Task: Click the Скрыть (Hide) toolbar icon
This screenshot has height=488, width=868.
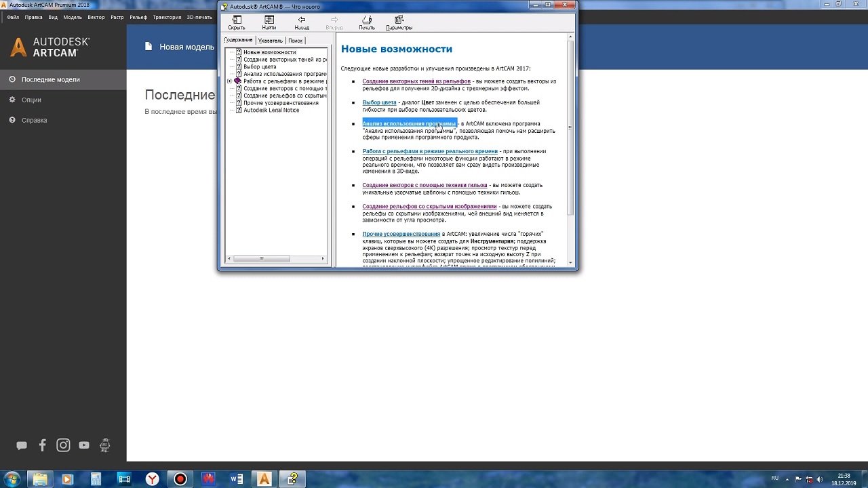Action: (236, 21)
